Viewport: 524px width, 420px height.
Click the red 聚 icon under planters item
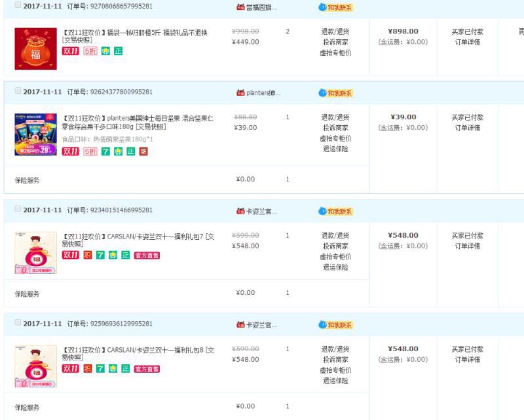(x=143, y=151)
